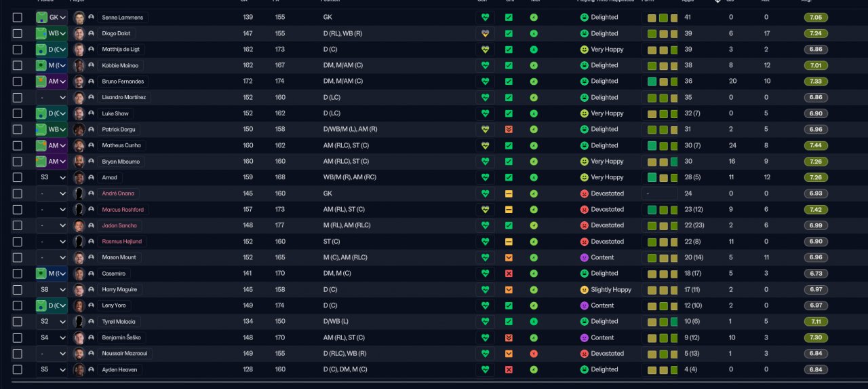
Task: Open the GK position dropdown for Senne Lammens
Action: pos(52,17)
